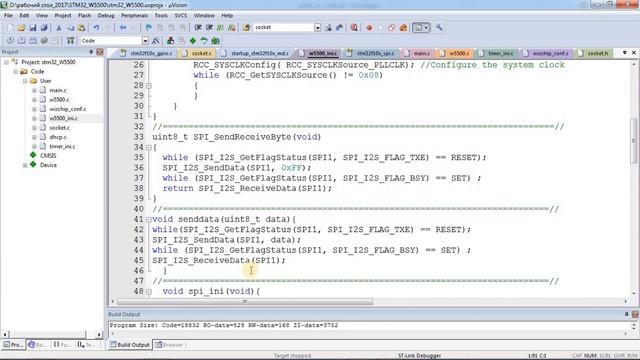This screenshot has width=640, height=360.
Task: Expand the socket.c node in project tree
Action: [35, 128]
